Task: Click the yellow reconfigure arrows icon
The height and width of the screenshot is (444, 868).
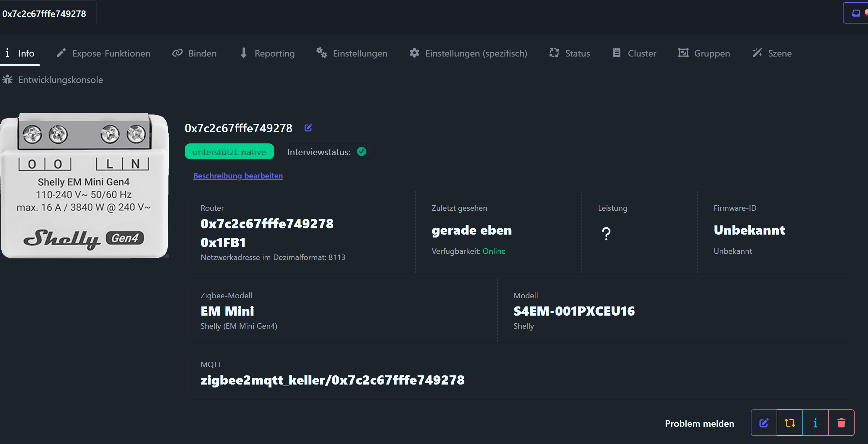Action: point(789,423)
